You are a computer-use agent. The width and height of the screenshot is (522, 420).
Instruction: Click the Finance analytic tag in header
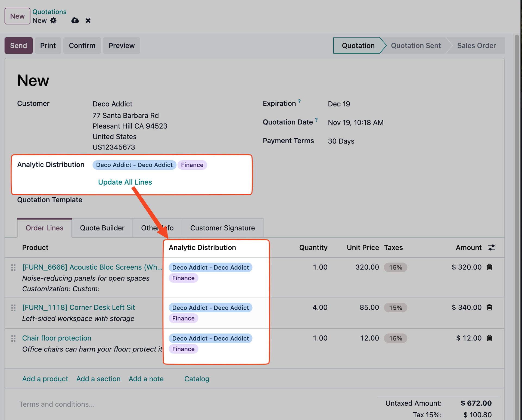click(192, 165)
